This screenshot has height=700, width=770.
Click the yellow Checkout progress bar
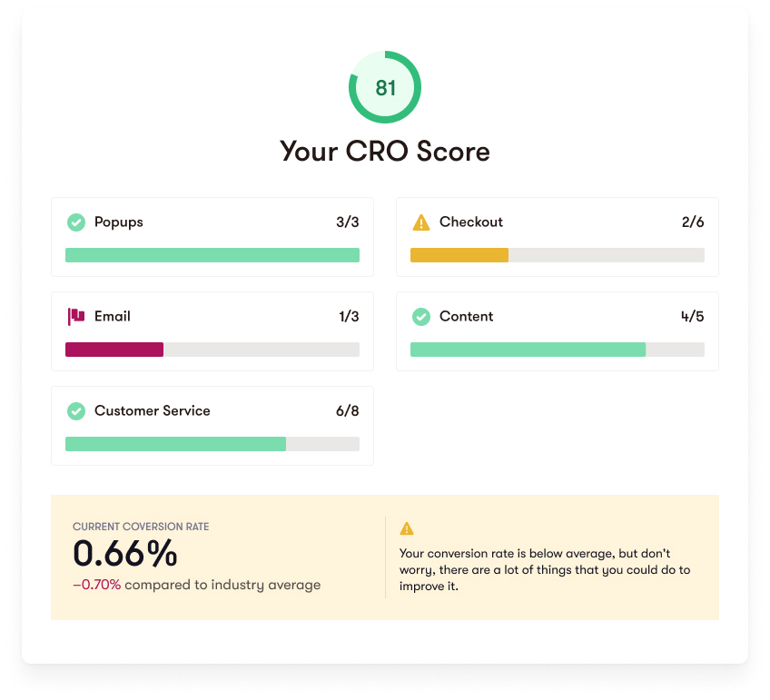(460, 255)
